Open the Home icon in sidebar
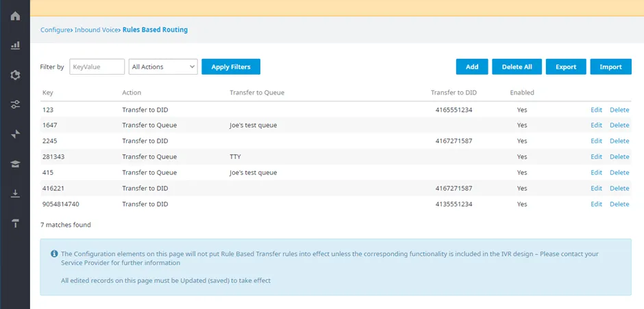The width and height of the screenshot is (644, 309). (x=15, y=16)
